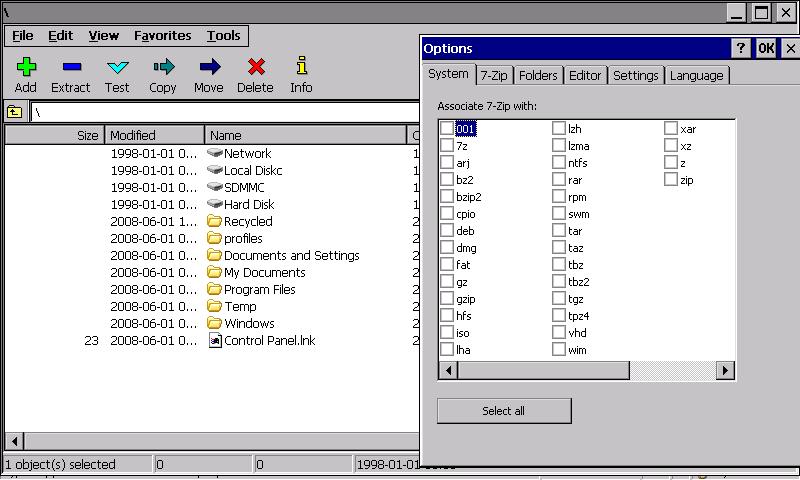
Task: Open the Edit menu
Action: click(60, 36)
